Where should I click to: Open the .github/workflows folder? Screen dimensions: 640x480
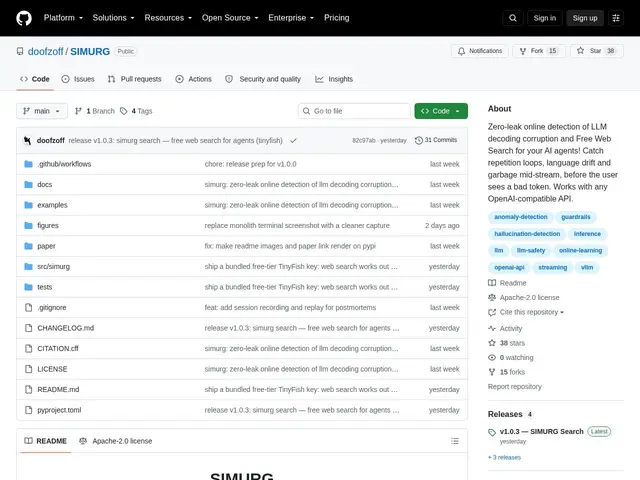64,164
